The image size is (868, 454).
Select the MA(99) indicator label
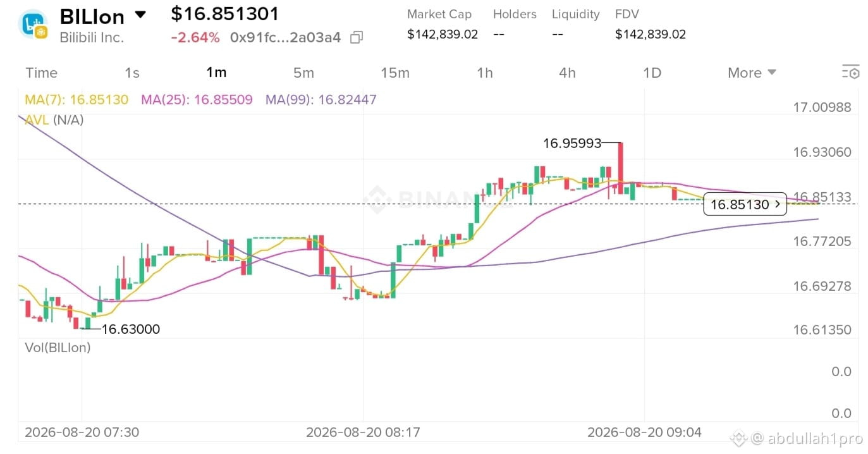click(321, 100)
